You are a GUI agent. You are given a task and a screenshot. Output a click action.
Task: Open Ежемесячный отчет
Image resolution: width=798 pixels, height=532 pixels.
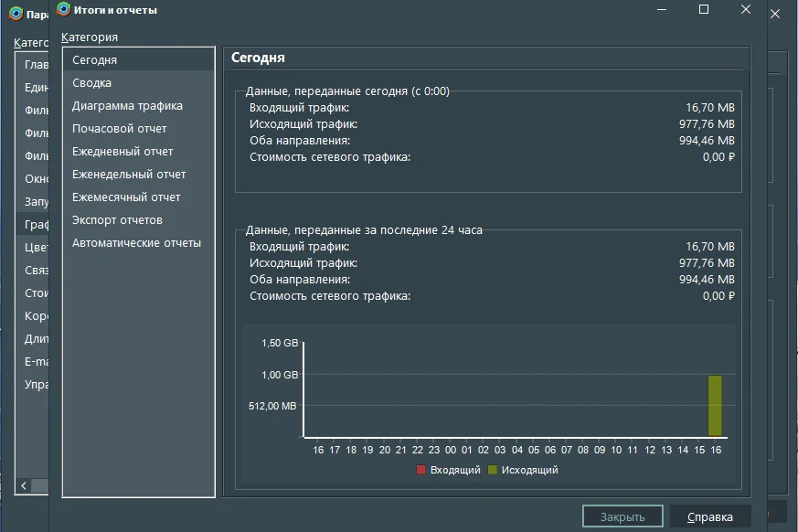126,197
